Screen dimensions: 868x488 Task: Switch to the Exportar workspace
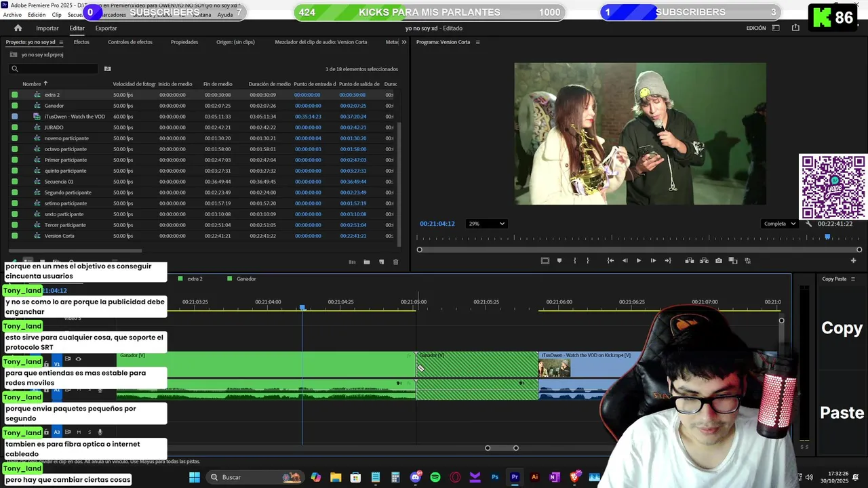pyautogui.click(x=106, y=28)
